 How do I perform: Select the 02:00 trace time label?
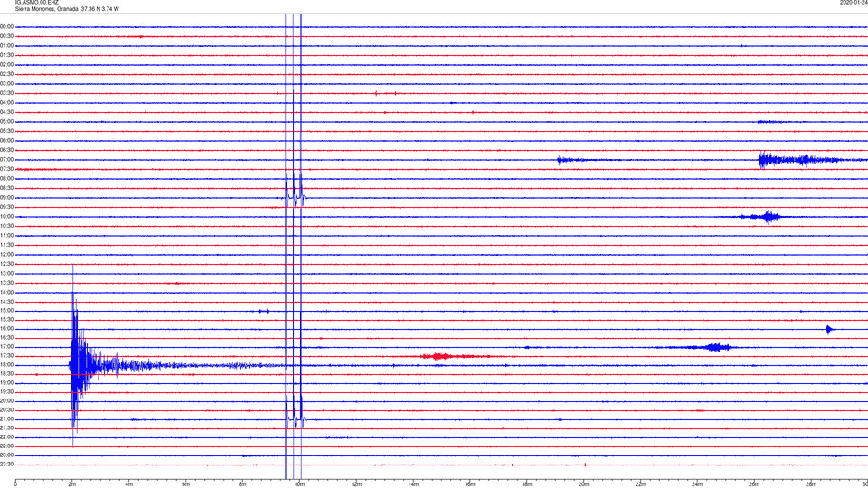(x=7, y=65)
